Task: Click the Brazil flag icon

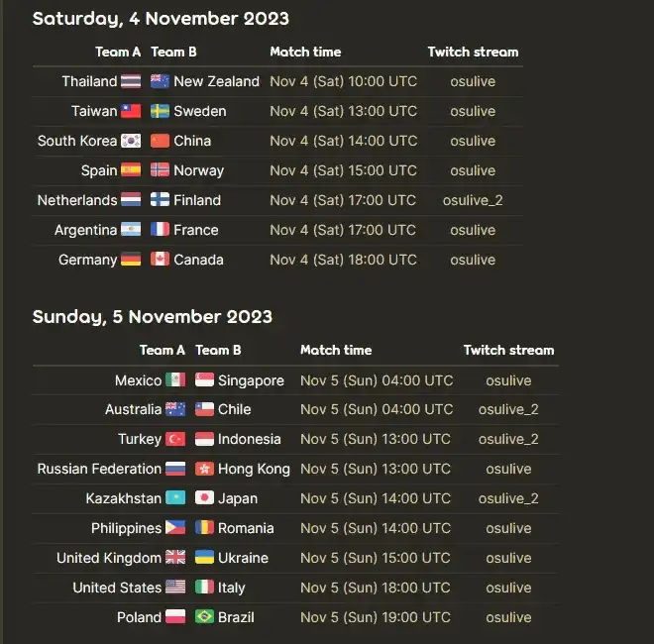Action: click(204, 617)
